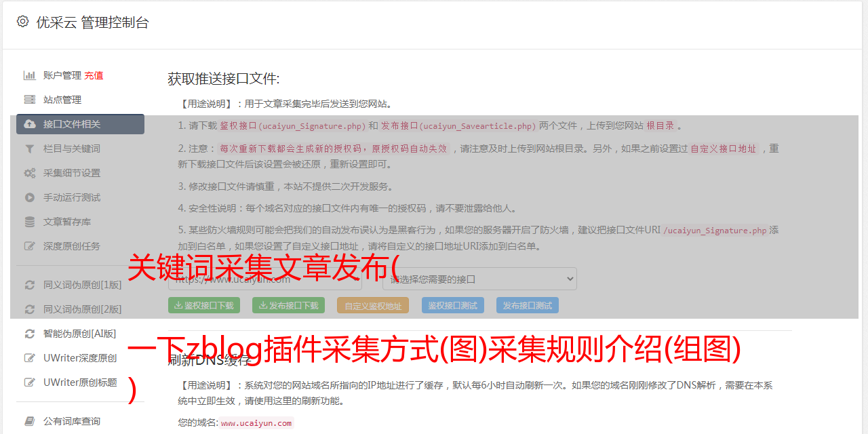Click the bar chart icon for 账户管理
Screen dimensions: 868x434
pos(30,75)
